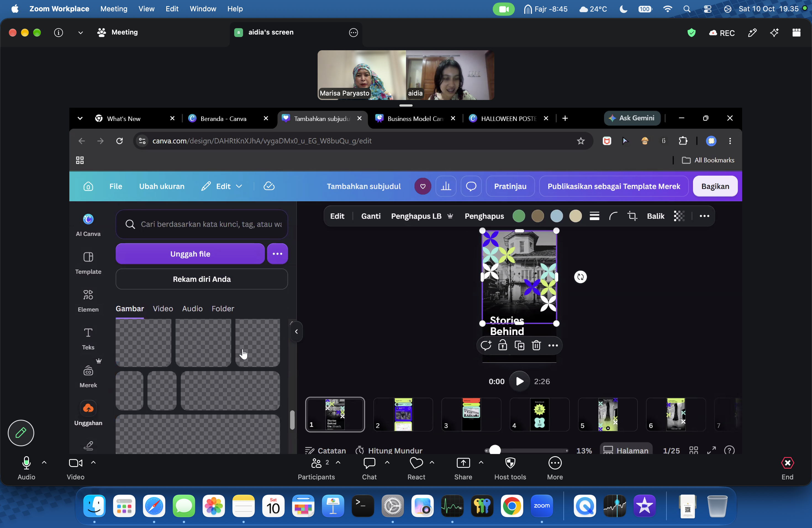The height and width of the screenshot is (528, 812).
Task: Open the Unggahan uploads panel
Action: (88, 413)
